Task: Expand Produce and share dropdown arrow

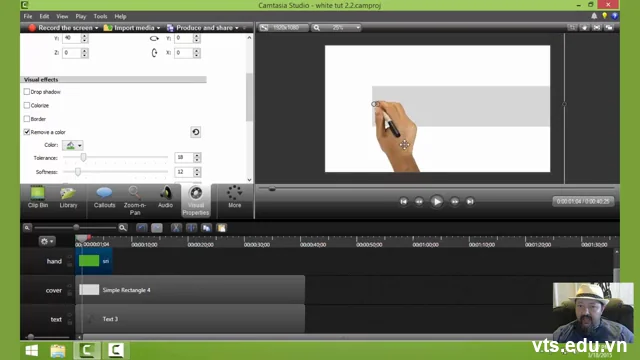Action: point(237,28)
